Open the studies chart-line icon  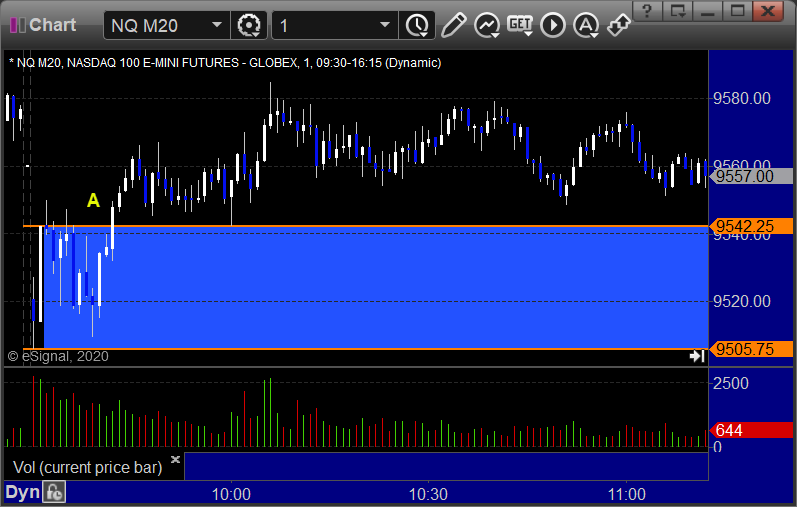(x=487, y=25)
